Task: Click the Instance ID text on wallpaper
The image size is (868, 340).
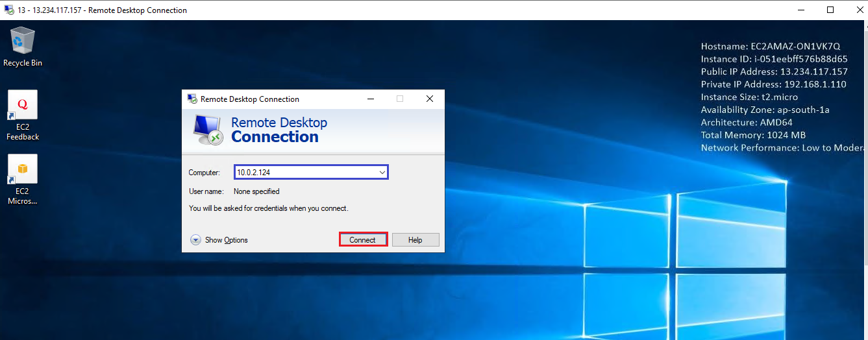Action: click(775, 59)
